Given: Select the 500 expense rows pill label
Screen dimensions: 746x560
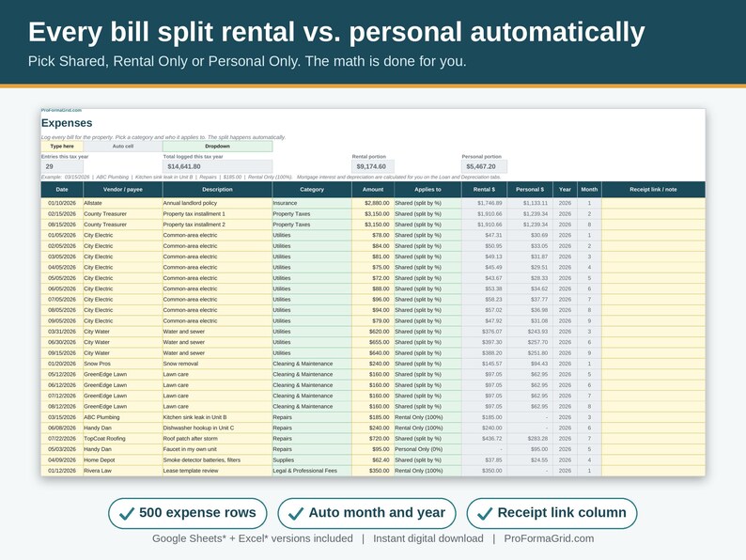Looking at the screenshot, I should (x=188, y=513).
